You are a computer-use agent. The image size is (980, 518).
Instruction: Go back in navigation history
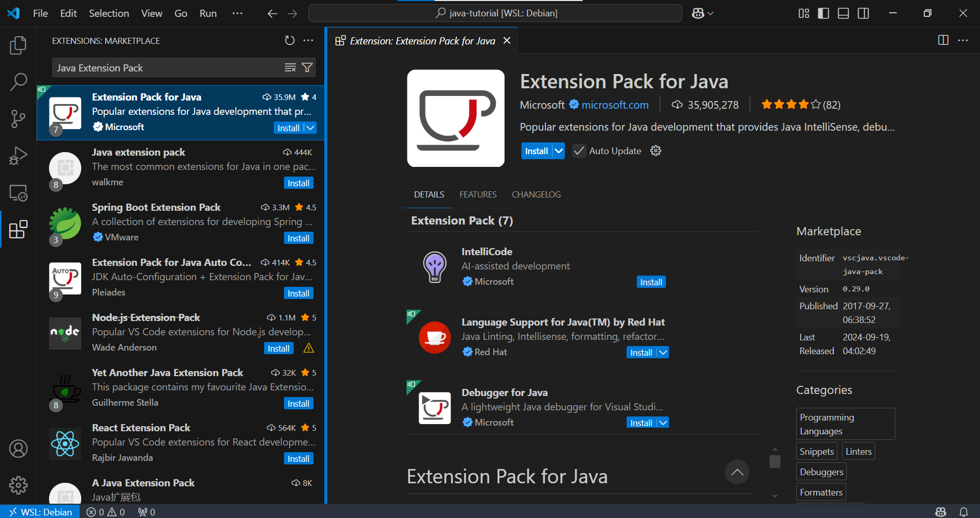click(x=272, y=13)
